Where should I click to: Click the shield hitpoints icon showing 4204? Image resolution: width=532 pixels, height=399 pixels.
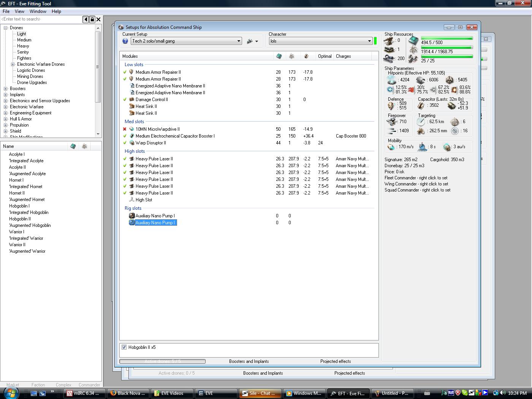391,80
